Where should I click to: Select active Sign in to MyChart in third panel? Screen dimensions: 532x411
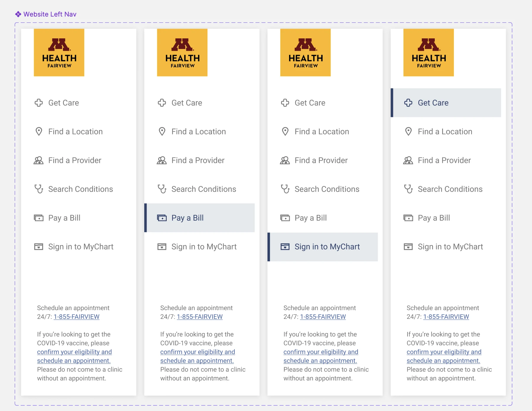(323, 247)
